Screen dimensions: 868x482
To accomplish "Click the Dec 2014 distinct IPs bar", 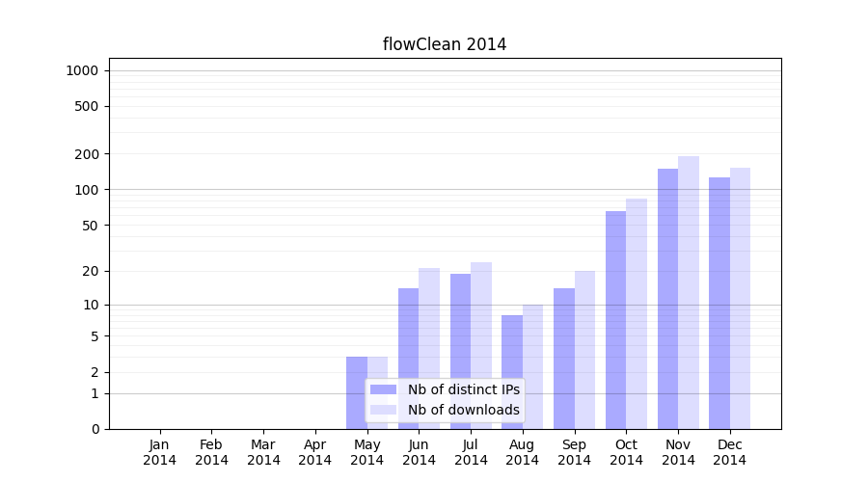I will coord(719,303).
